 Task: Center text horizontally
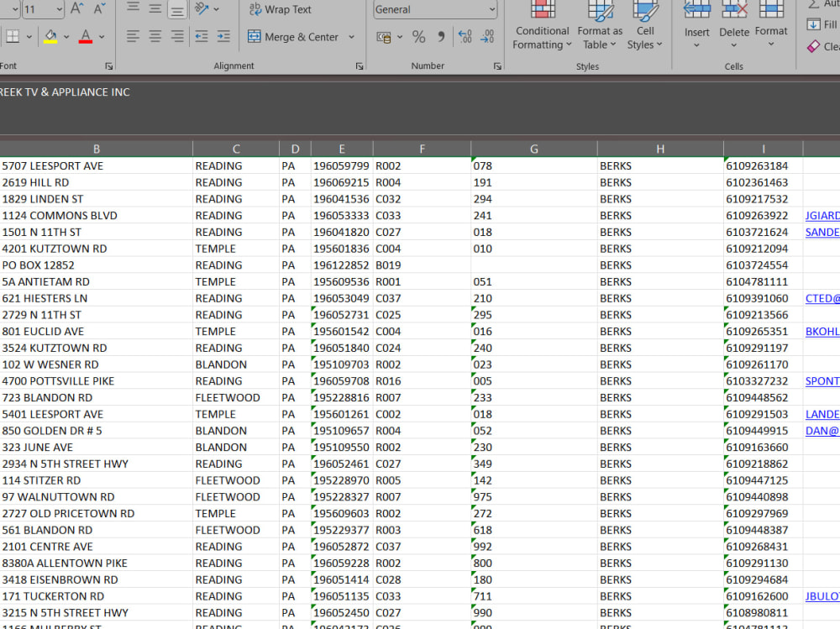click(x=155, y=36)
